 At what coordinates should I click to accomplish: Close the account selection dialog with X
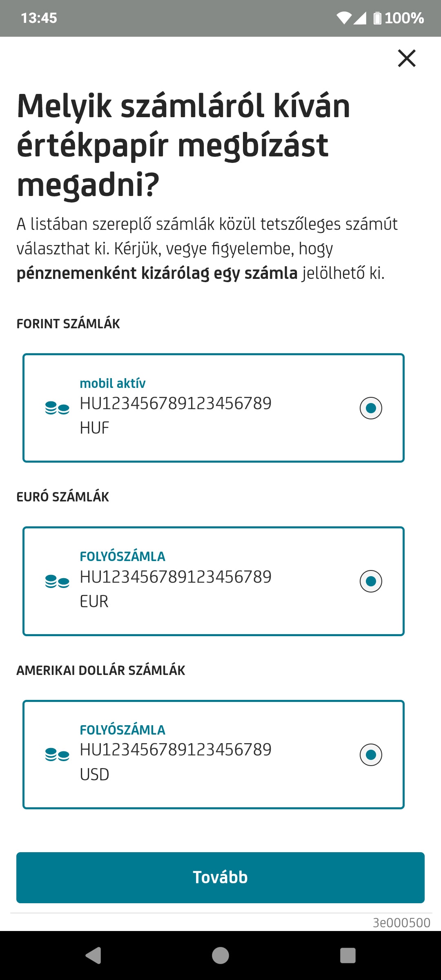click(407, 58)
